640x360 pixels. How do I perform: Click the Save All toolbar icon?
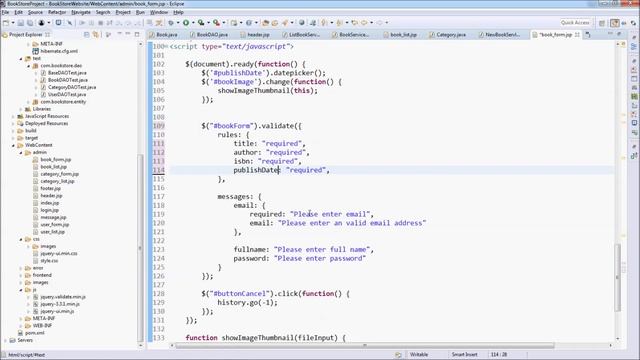(x=30, y=23)
